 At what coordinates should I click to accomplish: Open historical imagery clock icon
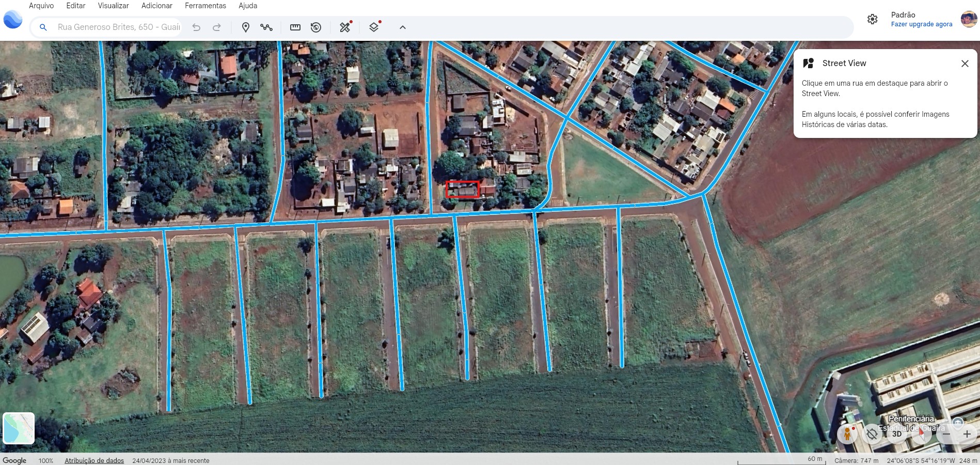(x=316, y=27)
